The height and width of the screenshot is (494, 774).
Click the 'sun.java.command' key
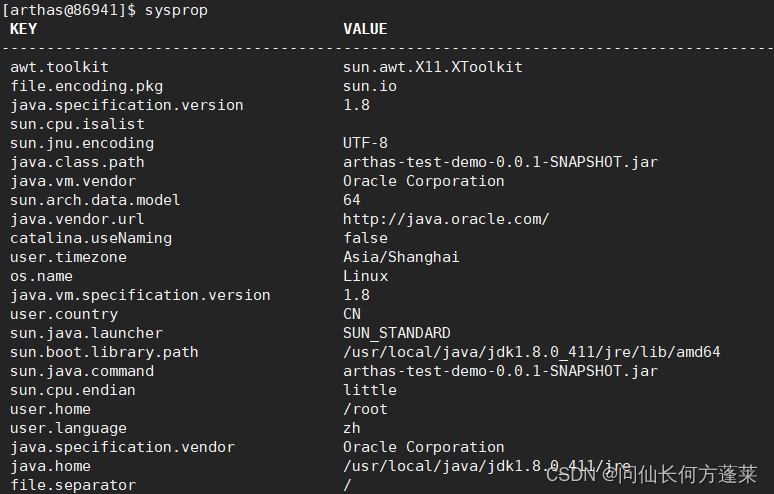click(x=82, y=371)
